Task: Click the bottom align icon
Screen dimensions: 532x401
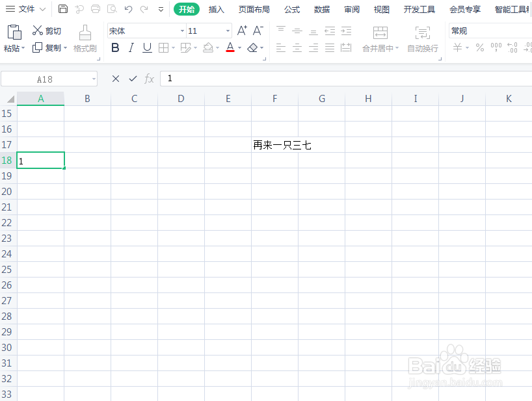Action: pyautogui.click(x=313, y=32)
